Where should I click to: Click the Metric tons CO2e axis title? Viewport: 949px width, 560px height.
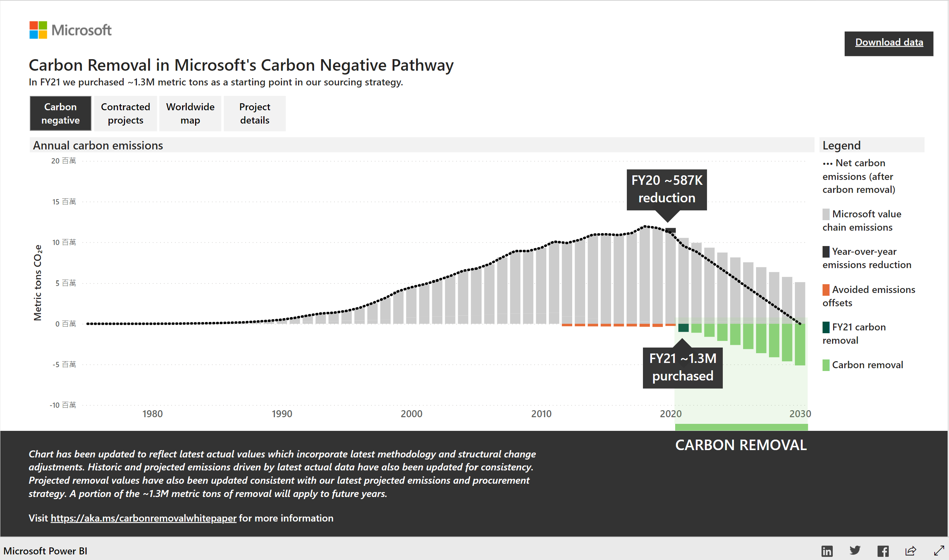coord(37,283)
